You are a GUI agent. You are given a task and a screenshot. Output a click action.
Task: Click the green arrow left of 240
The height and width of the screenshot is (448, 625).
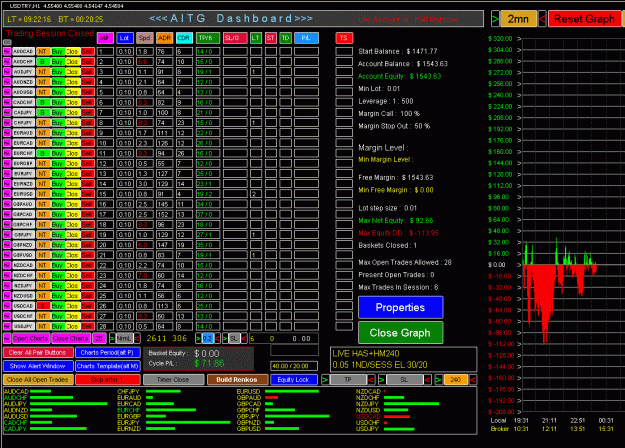point(438,379)
